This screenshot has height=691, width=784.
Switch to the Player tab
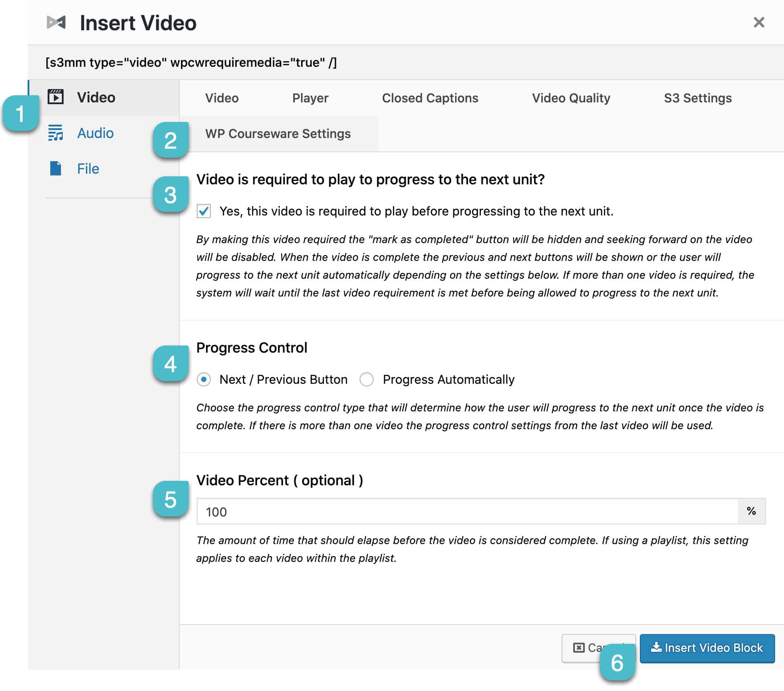(x=310, y=98)
